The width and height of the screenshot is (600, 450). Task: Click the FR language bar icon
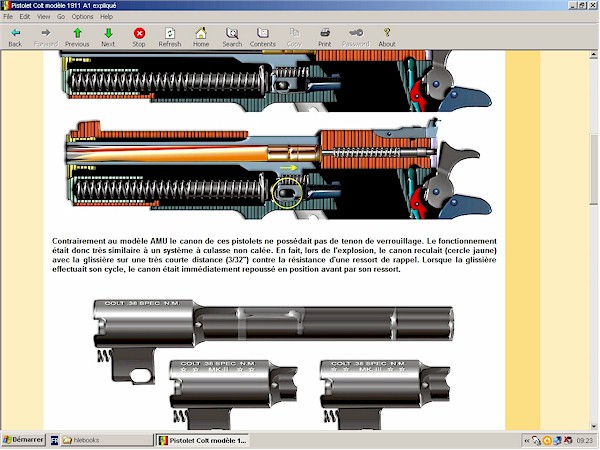coord(55,440)
